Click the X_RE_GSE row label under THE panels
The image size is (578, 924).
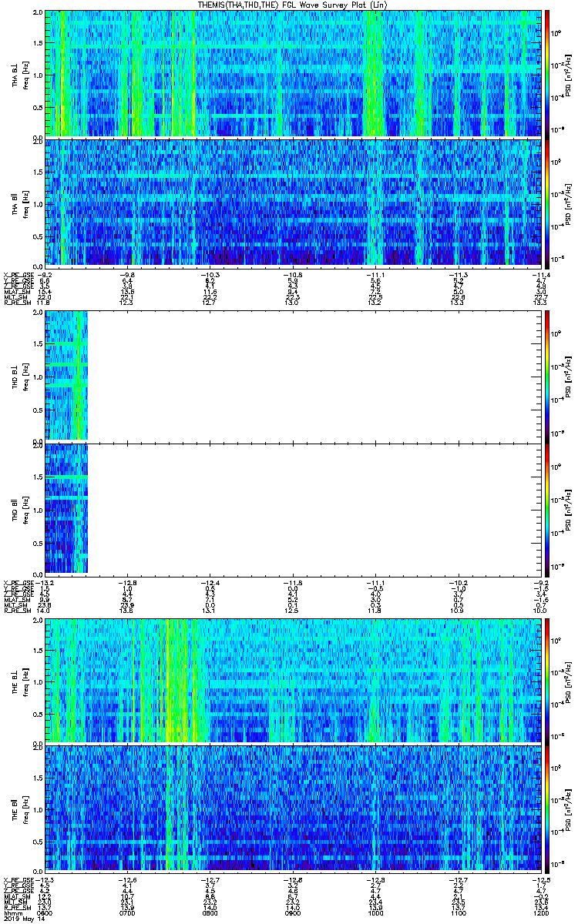[x=17, y=879]
